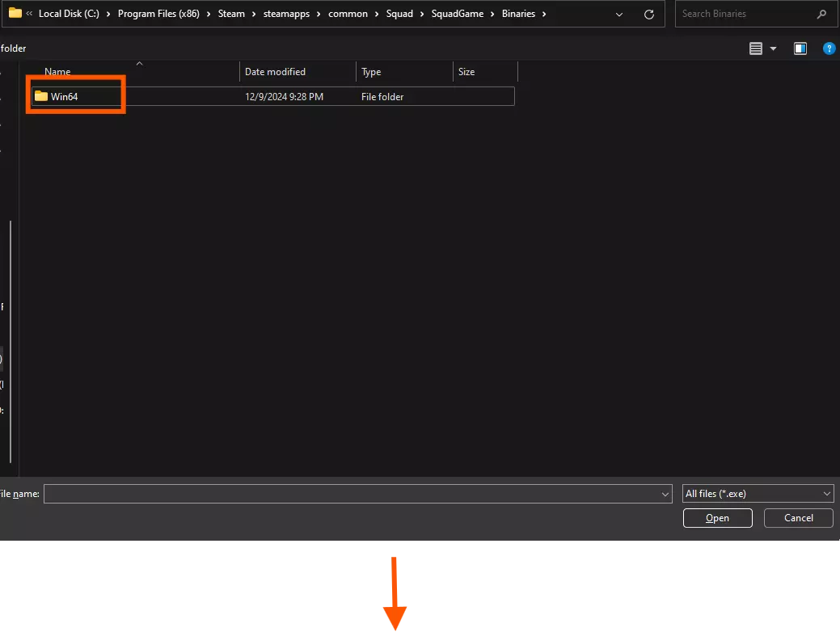840x632 pixels.
Task: Sort by Date modified column header
Action: tap(275, 72)
